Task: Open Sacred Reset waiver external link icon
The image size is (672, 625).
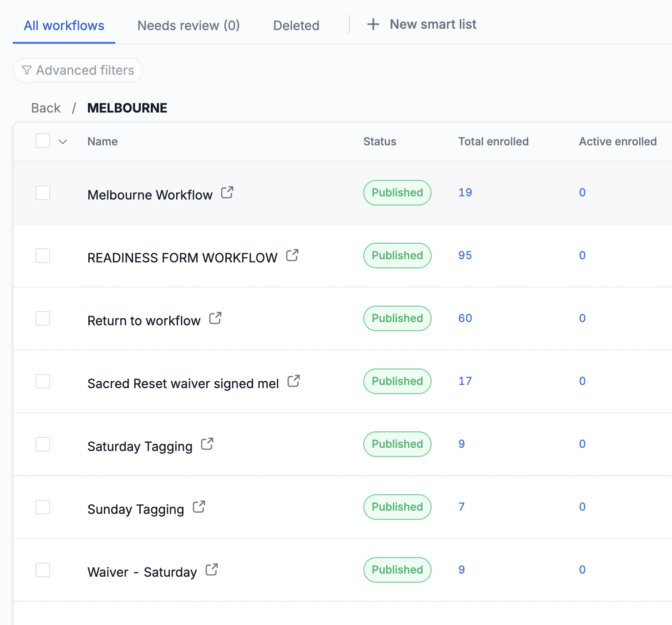Action: coord(294,381)
